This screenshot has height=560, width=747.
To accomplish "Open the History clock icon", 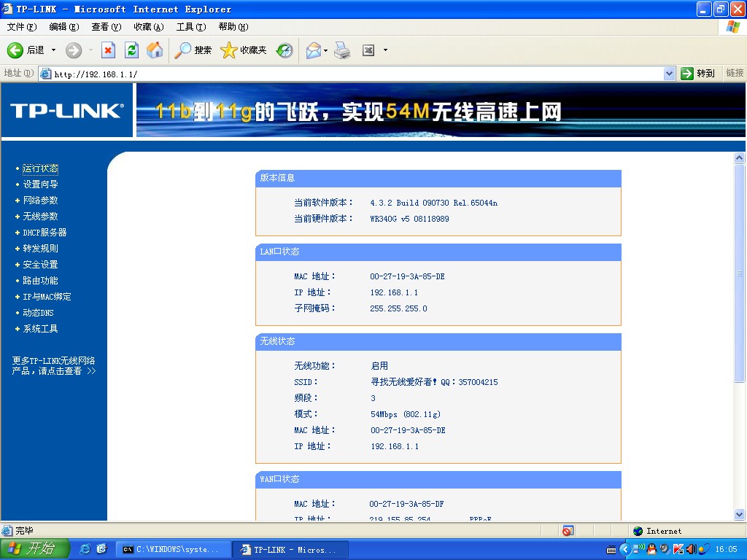I will tap(285, 50).
